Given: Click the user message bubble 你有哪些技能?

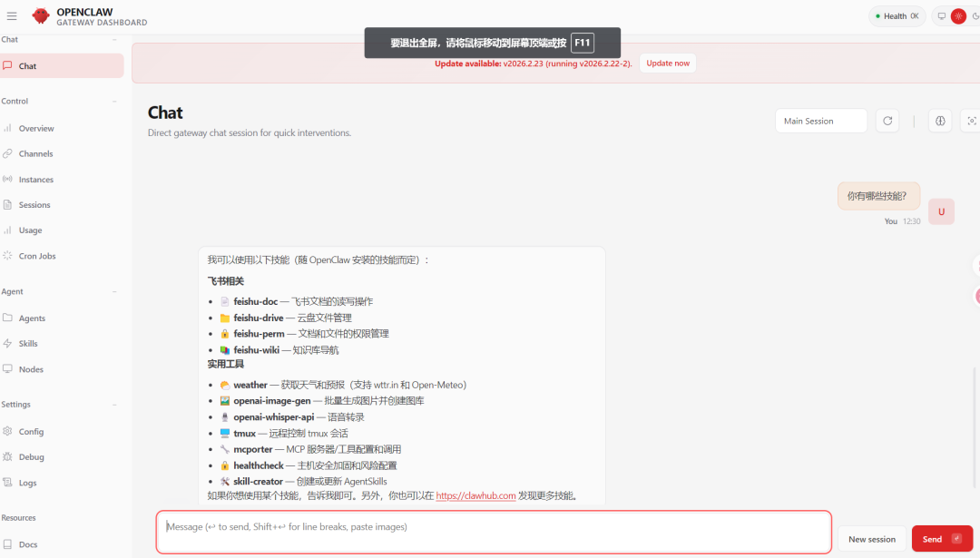Looking at the screenshot, I should click(x=878, y=196).
